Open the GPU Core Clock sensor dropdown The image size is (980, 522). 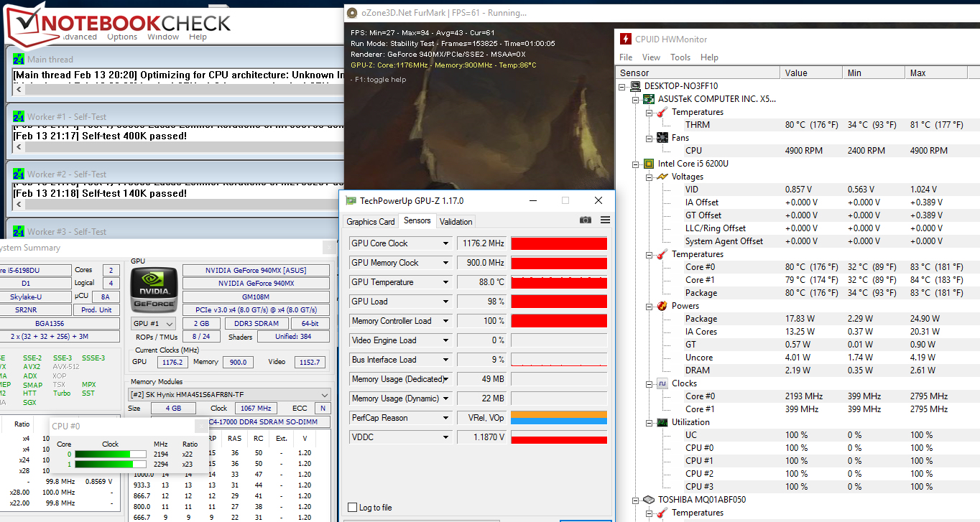(446, 243)
